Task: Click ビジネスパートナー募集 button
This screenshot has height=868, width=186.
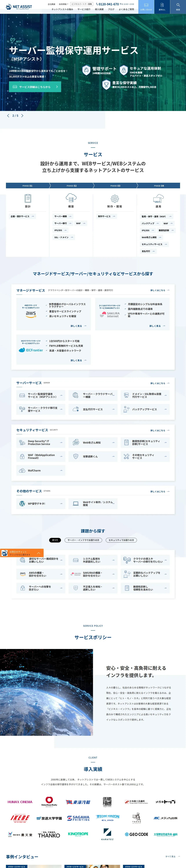Action: point(82,4)
